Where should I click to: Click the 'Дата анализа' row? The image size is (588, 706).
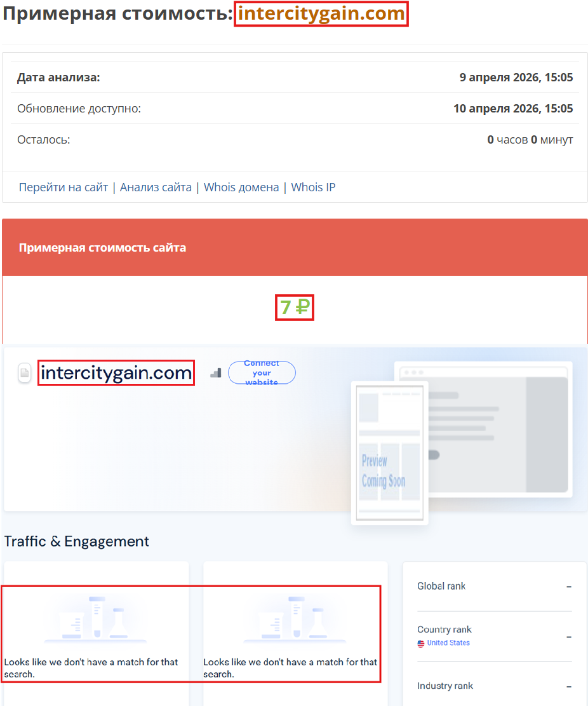(x=294, y=77)
